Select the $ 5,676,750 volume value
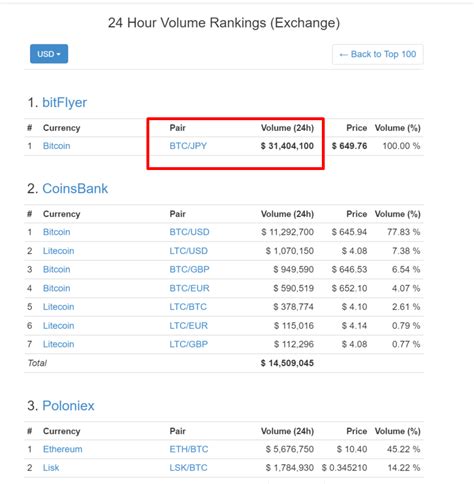This screenshot has width=474, height=484. pos(290,449)
